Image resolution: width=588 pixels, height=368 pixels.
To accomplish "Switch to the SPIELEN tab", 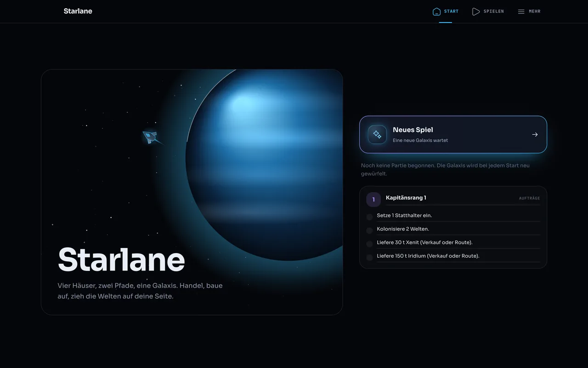I will pos(488,11).
